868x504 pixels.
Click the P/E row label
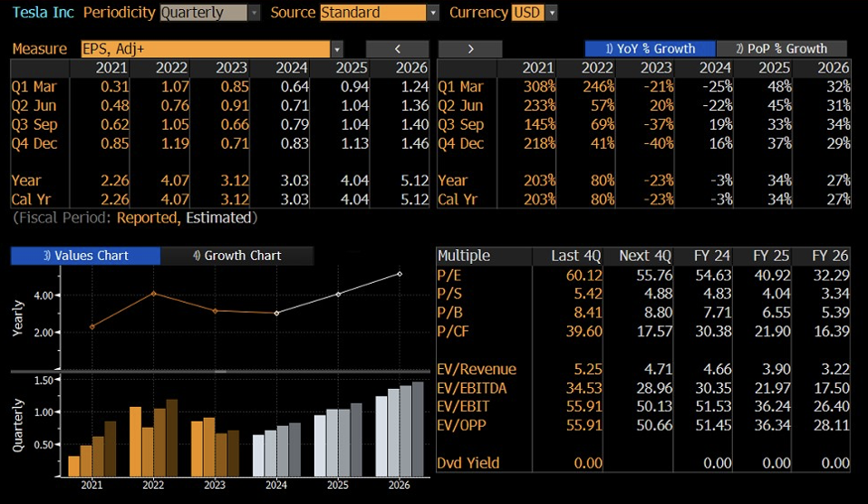click(448, 276)
